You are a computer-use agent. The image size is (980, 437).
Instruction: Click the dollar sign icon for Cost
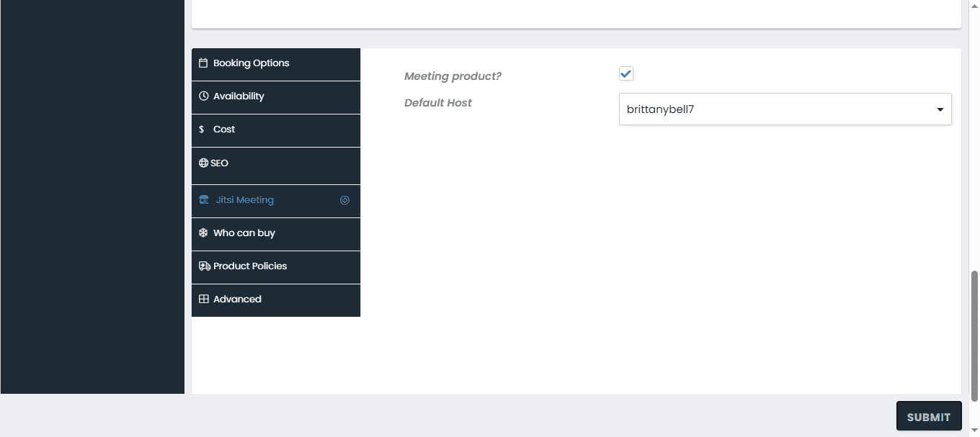(202, 130)
